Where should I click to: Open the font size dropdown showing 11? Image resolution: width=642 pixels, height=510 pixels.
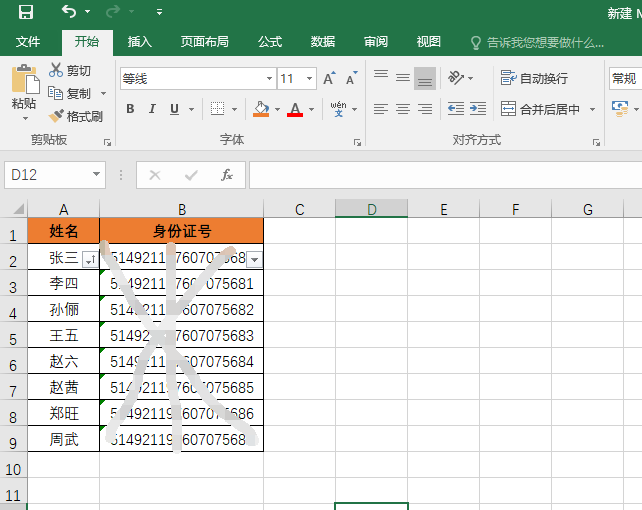tap(310, 79)
